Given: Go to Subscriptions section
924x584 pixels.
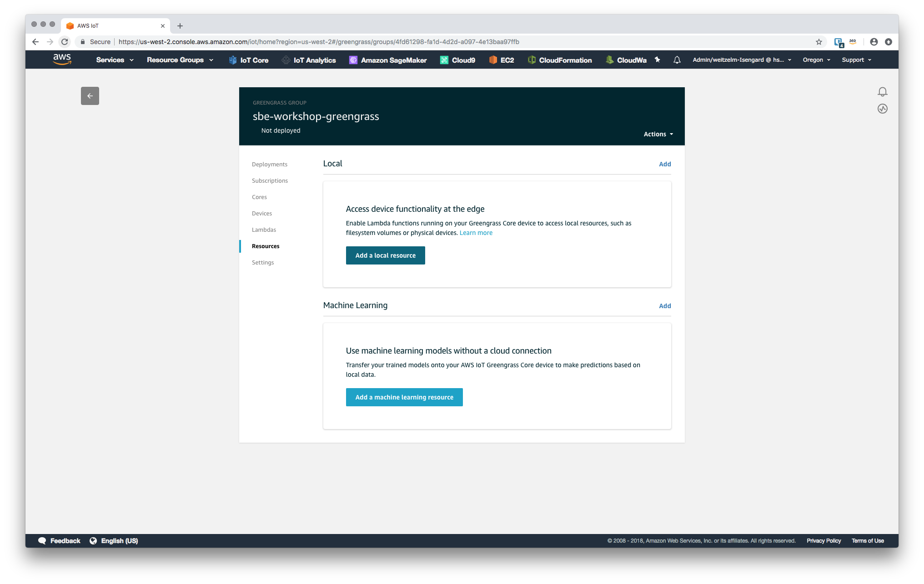Looking at the screenshot, I should [270, 181].
